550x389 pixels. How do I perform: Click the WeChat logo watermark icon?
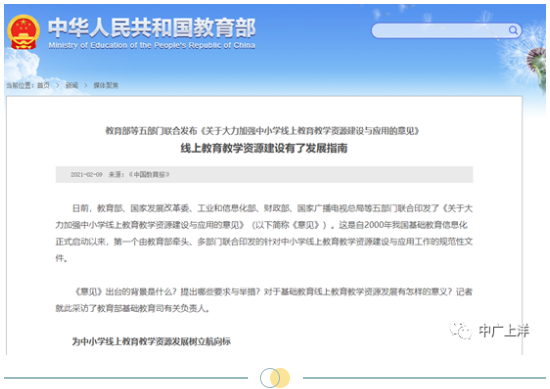coord(461,330)
